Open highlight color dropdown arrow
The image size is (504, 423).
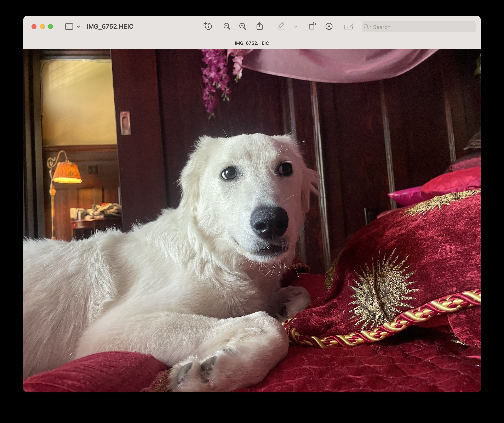point(296,27)
